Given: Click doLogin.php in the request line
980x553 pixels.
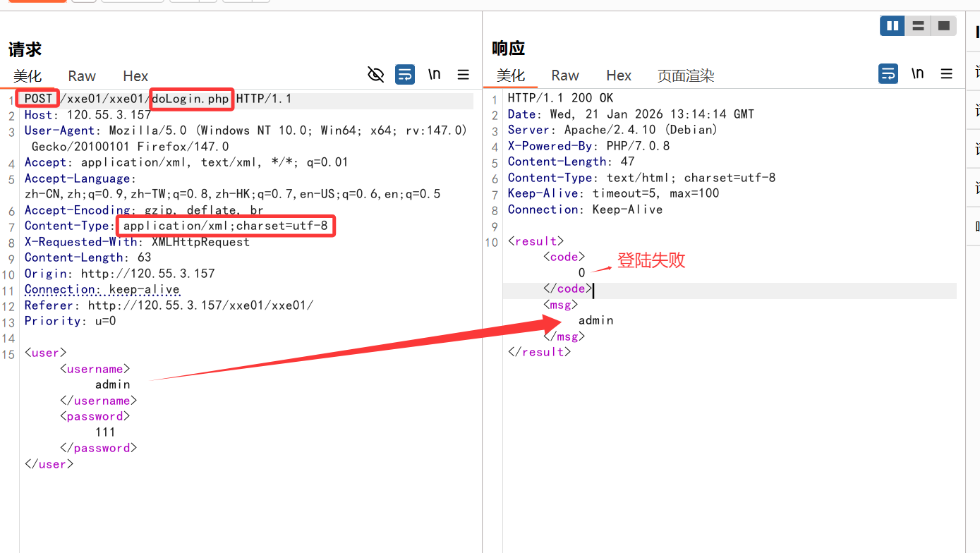Looking at the screenshot, I should pyautogui.click(x=190, y=99).
